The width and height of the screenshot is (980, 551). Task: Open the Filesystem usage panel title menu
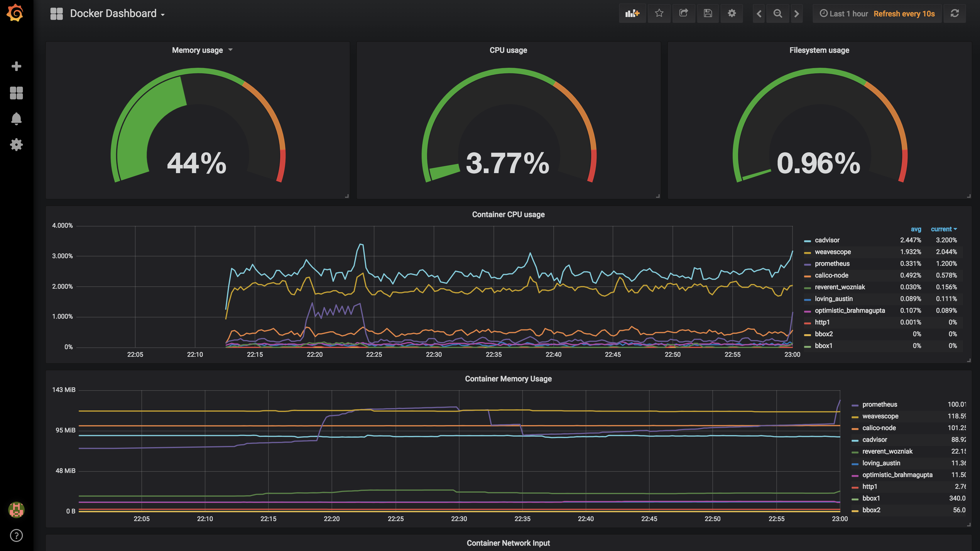[819, 50]
